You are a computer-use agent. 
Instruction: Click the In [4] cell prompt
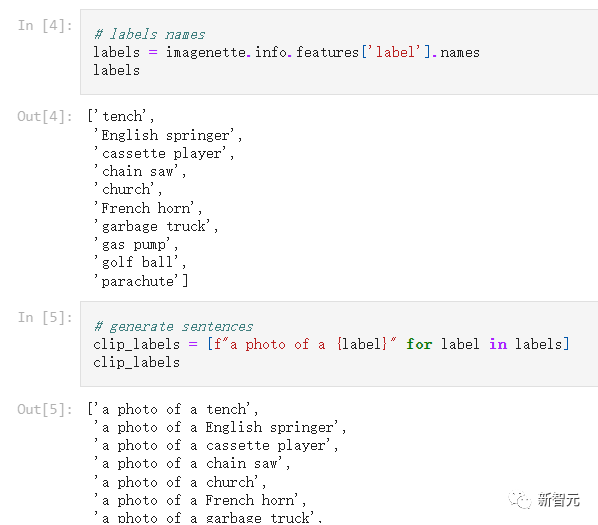pos(45,26)
